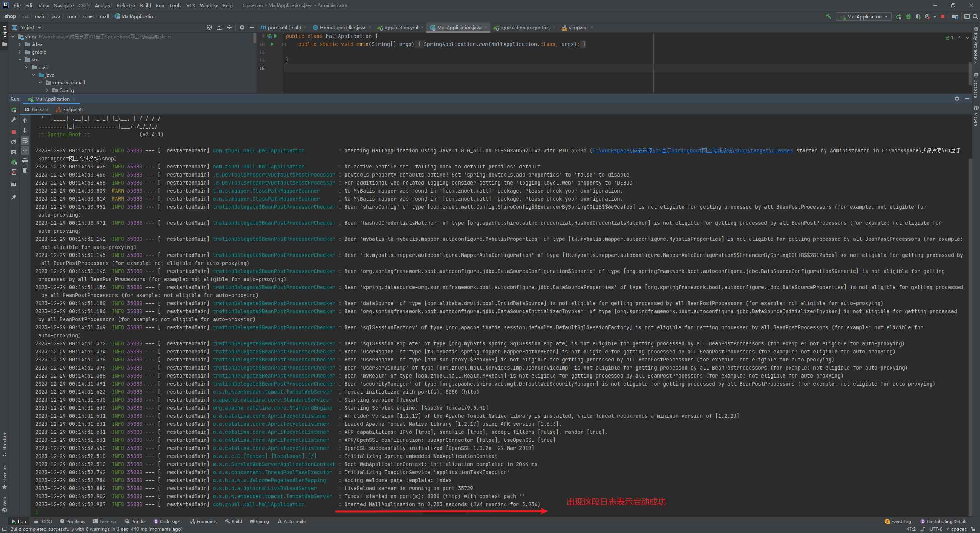
Task: Select opened file locate icon in Project panel
Action: point(209,27)
